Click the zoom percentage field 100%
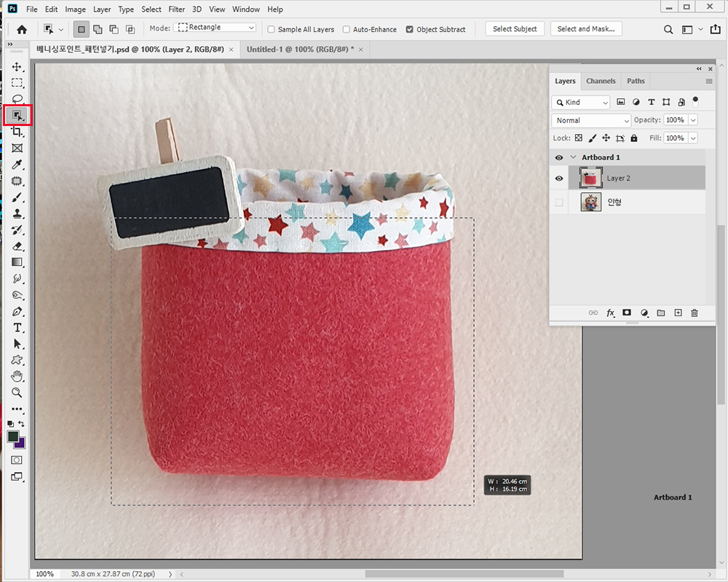This screenshot has width=728, height=582. 45,574
